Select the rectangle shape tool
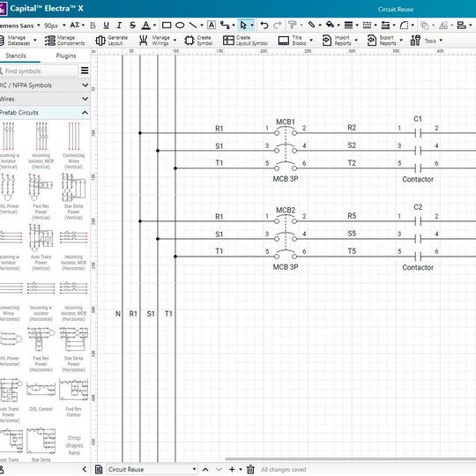The height and width of the screenshot is (476, 476). 167,26
